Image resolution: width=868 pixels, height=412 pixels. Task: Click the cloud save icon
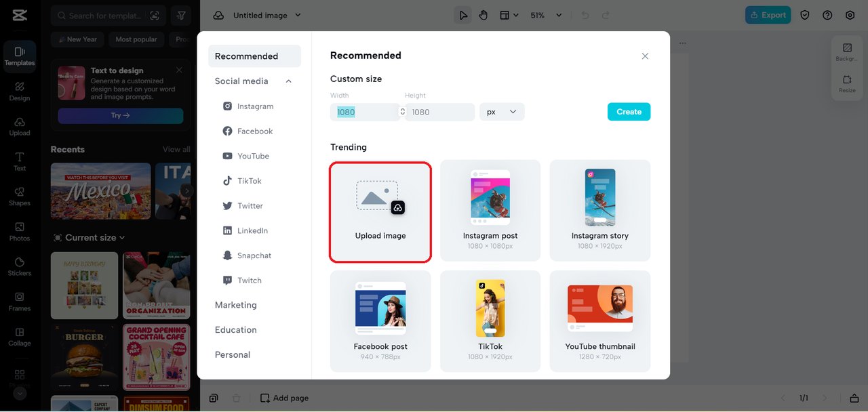[x=218, y=15]
